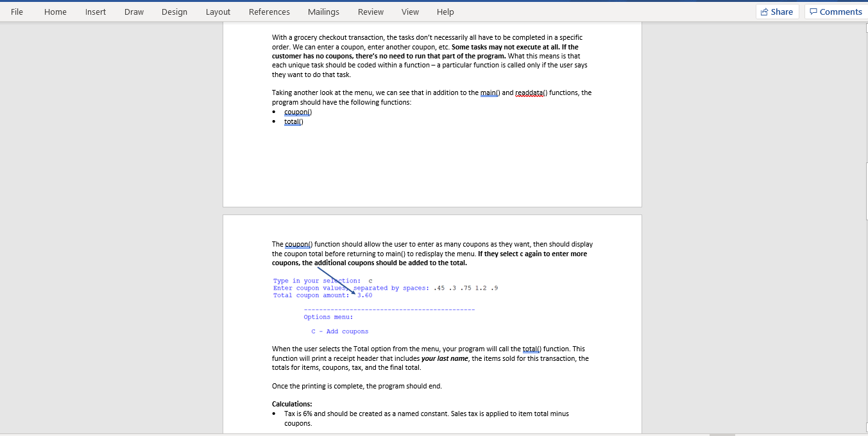Click the readdata() hyperlink
The image size is (868, 436).
tap(531, 92)
